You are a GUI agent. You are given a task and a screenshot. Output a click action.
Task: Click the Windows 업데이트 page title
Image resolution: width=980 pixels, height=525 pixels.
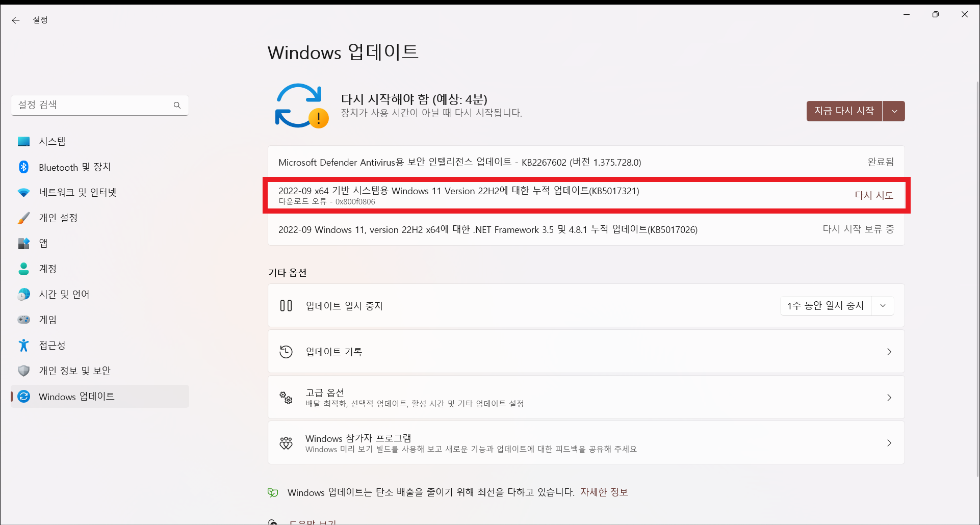(343, 52)
